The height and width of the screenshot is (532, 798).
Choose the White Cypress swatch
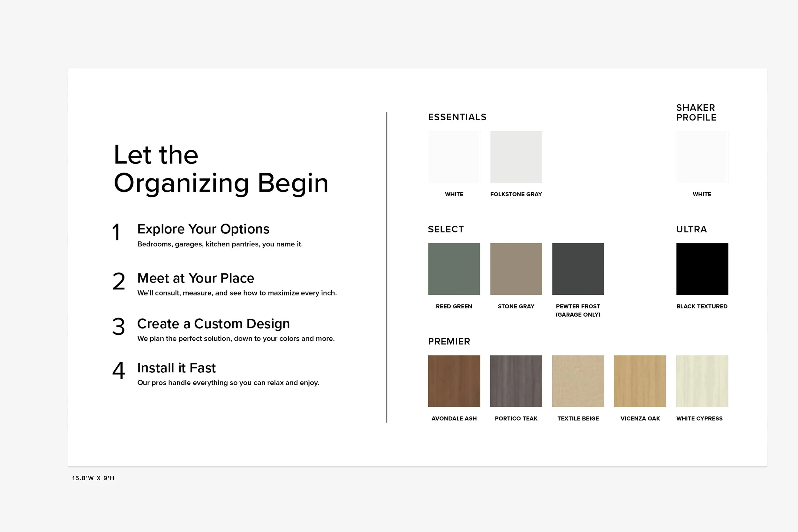coord(702,381)
